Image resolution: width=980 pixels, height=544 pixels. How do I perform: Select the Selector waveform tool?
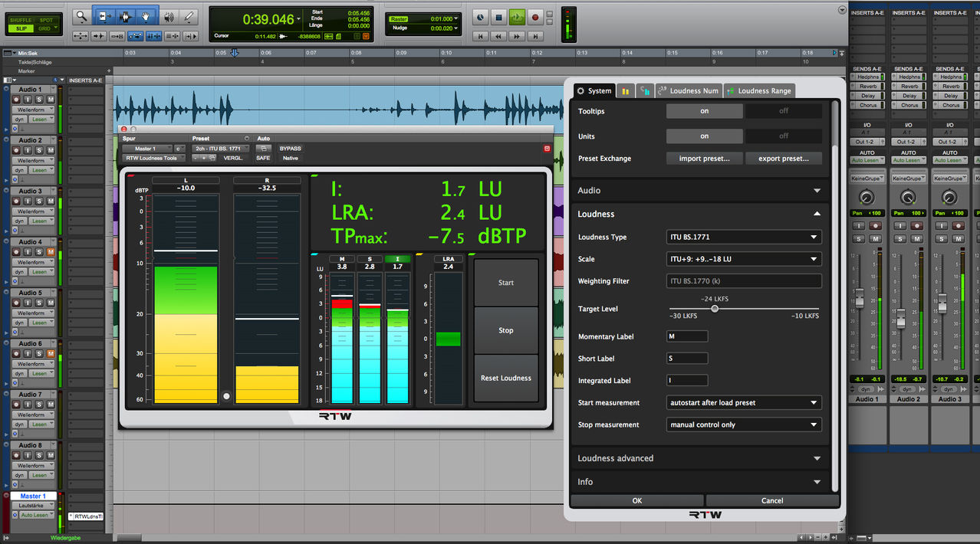[x=124, y=16]
